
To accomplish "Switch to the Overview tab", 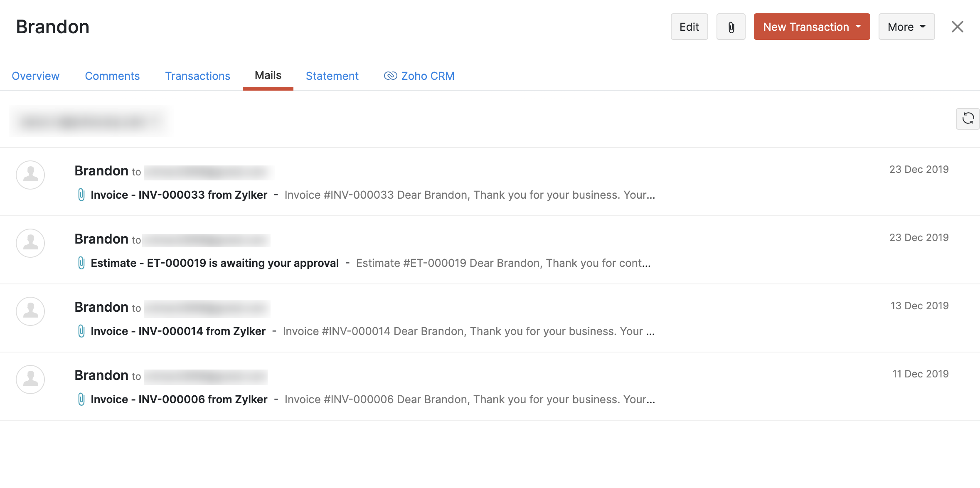I will [x=36, y=76].
